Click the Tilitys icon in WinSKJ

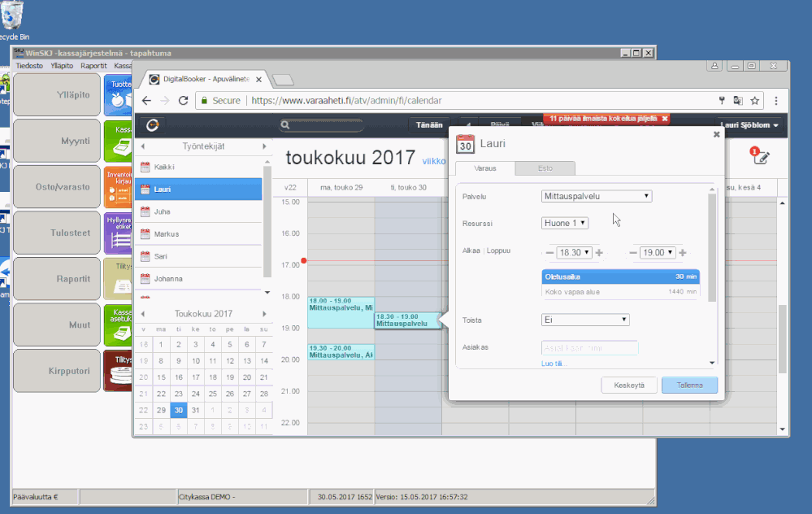coord(118,278)
